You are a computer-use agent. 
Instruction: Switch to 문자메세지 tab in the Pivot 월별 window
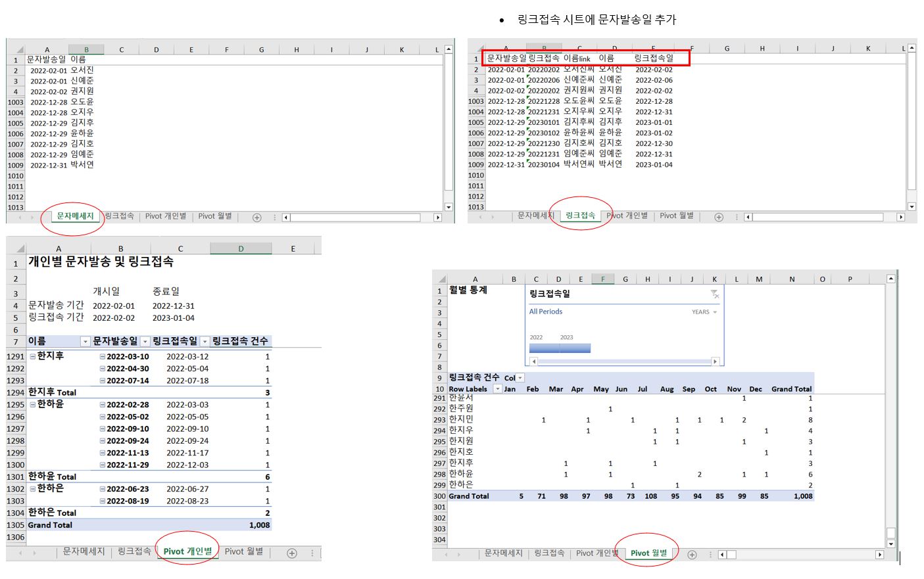click(x=504, y=553)
